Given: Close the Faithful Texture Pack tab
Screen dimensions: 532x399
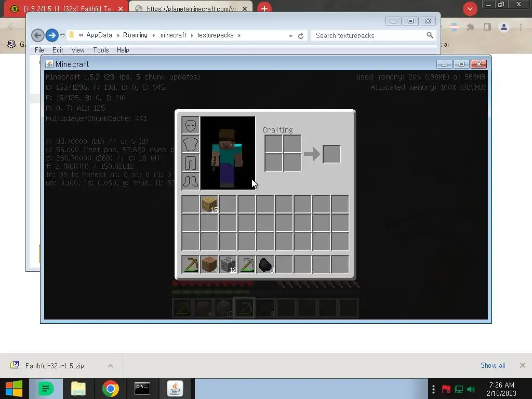Looking at the screenshot, I should point(121,9).
